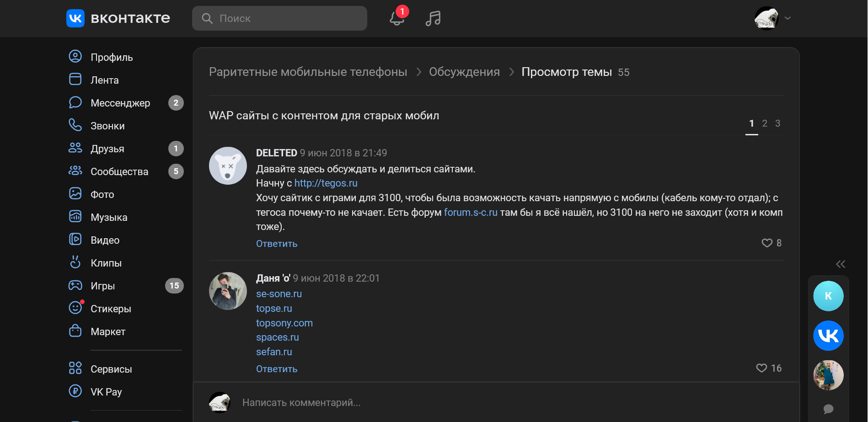Click the VK Pay ruble icon
Viewport: 868px width, 422px height.
pyautogui.click(x=75, y=391)
